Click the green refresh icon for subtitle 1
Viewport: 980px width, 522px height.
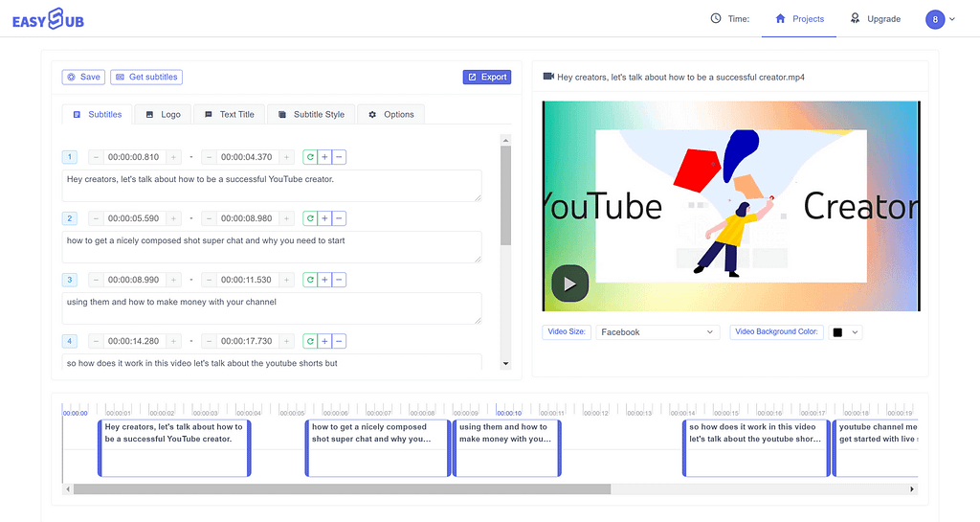[x=310, y=157]
